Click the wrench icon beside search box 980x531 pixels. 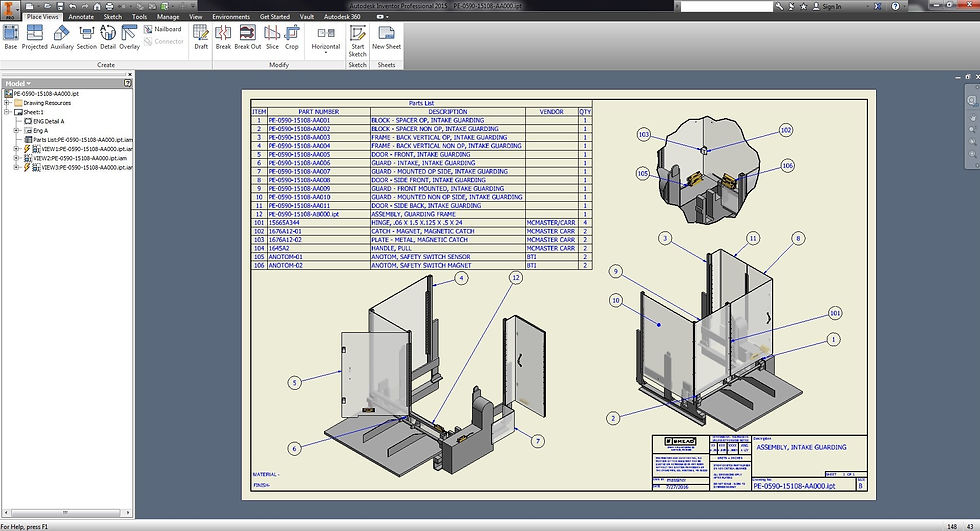pyautogui.click(x=779, y=6)
